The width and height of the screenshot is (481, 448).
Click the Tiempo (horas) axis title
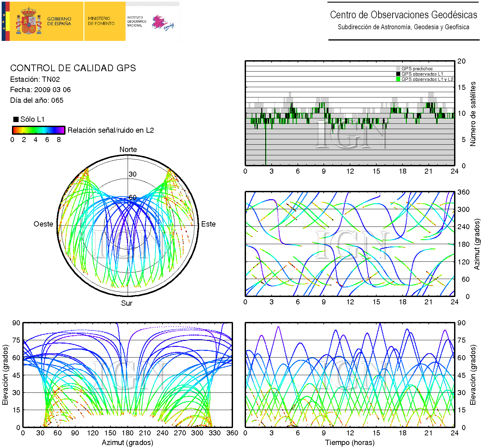(x=350, y=443)
